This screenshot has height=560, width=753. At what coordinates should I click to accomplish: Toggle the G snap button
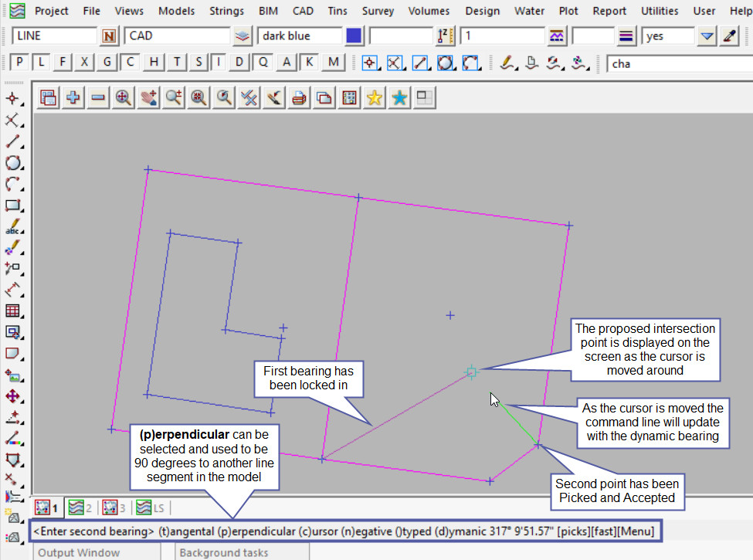click(x=107, y=63)
